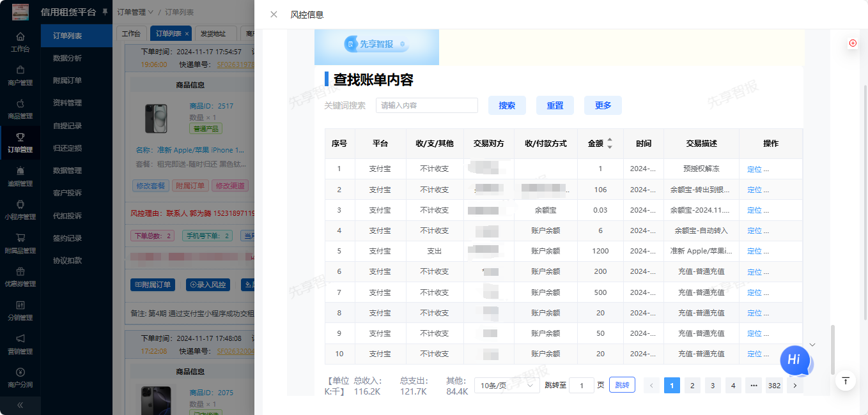This screenshot has height=415, width=868.
Task: Expand the 订单管理 breadcrumb dropdown
Action: [136, 12]
